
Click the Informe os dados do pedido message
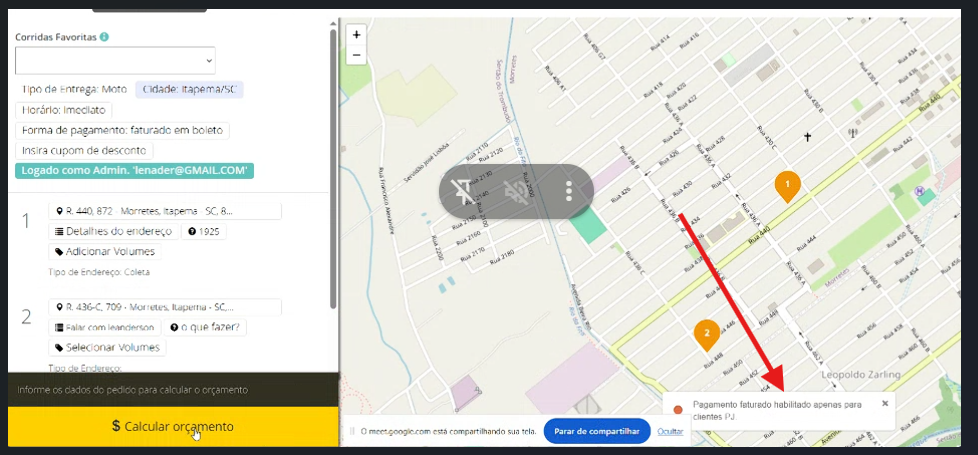[x=132, y=390]
